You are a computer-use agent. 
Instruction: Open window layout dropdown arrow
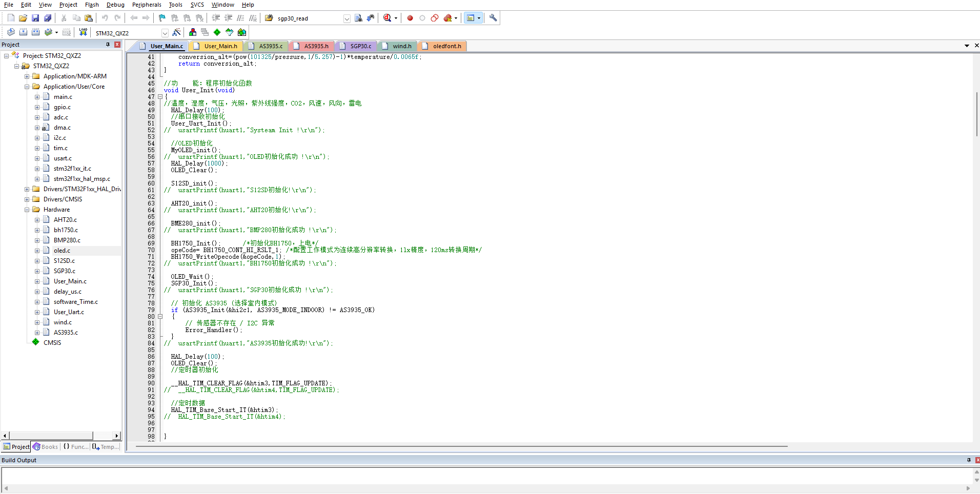(479, 18)
